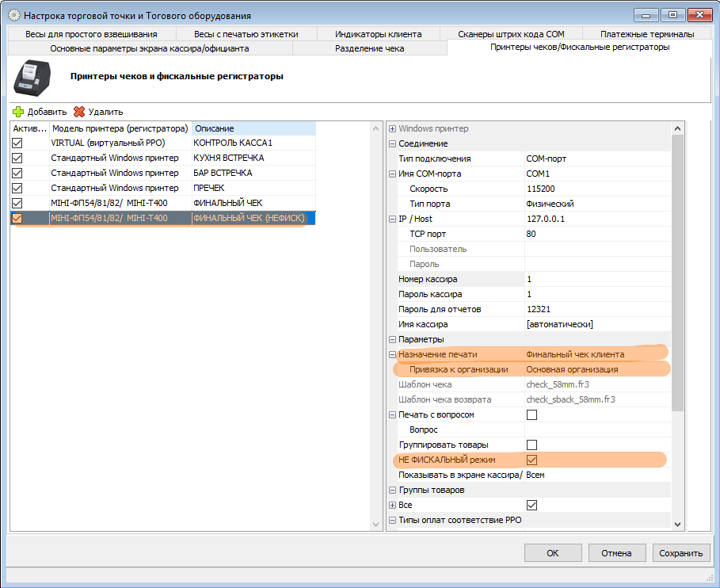Enable the Группировать товары checkbox

tap(531, 445)
